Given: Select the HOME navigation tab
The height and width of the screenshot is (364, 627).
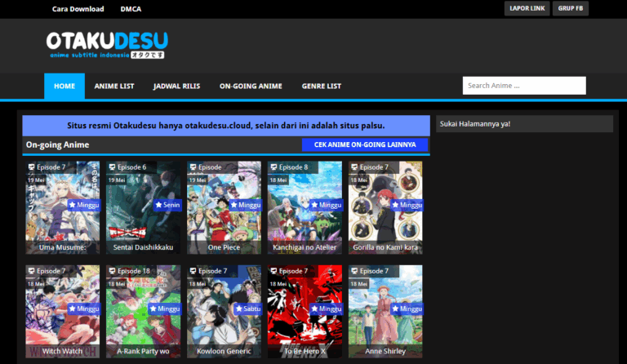Looking at the screenshot, I should pos(64,86).
